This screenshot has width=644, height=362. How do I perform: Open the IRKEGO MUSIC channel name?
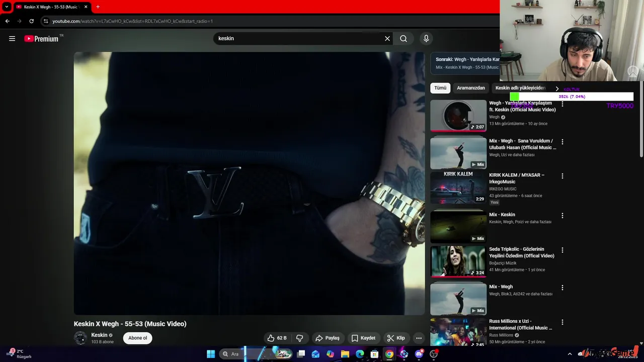point(503,189)
